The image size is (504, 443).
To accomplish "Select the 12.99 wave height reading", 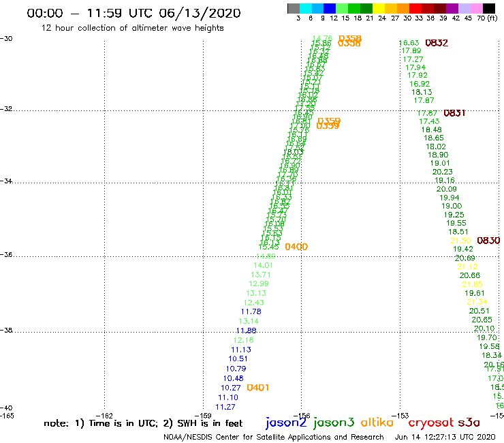I will 259,284.
